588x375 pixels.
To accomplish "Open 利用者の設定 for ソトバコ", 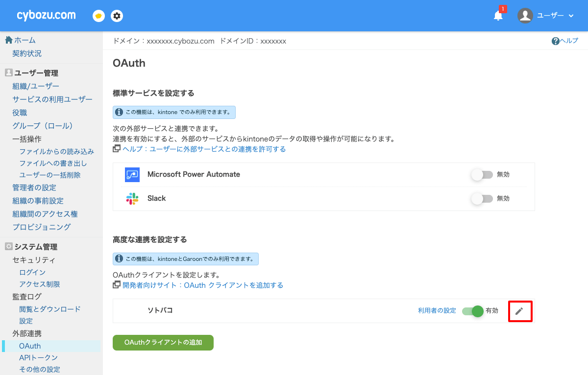I will (x=436, y=311).
